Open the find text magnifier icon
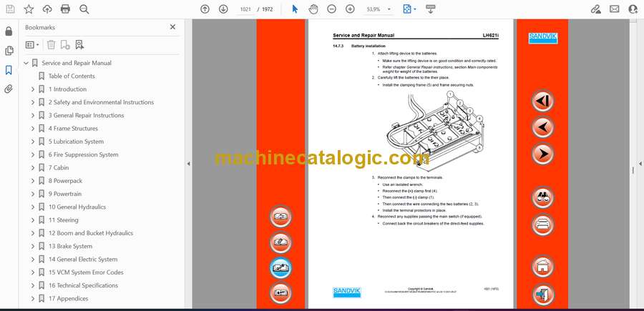The height and width of the screenshot is (311, 644). click(x=84, y=9)
